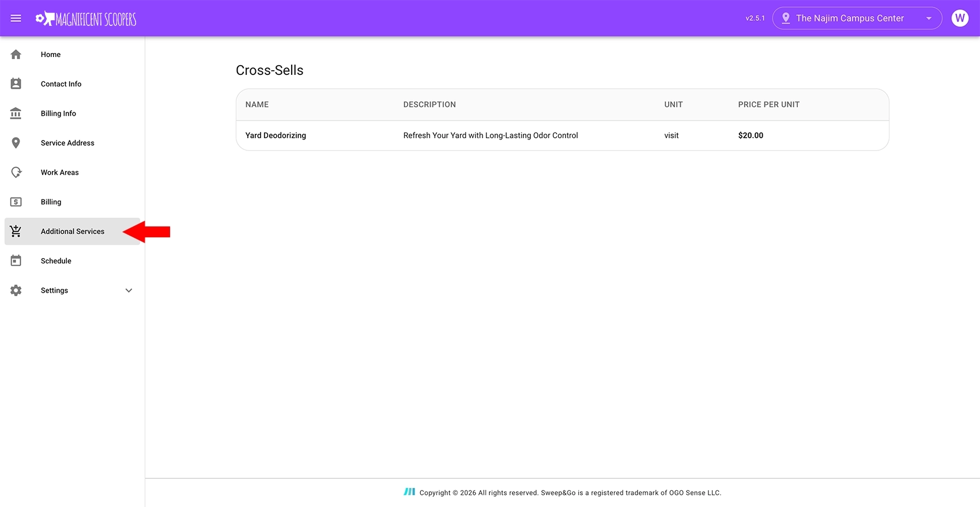Click the Billing Info bank icon
The image size is (980, 507).
[16, 113]
